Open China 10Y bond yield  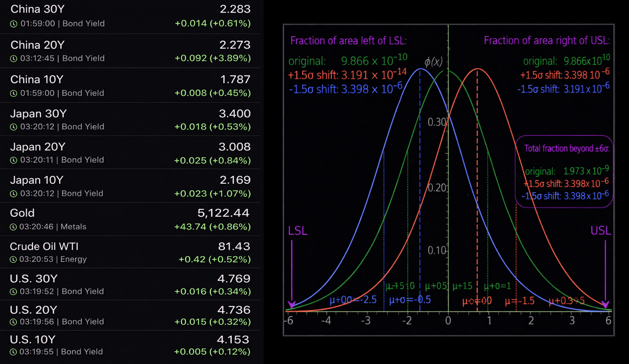(x=130, y=86)
